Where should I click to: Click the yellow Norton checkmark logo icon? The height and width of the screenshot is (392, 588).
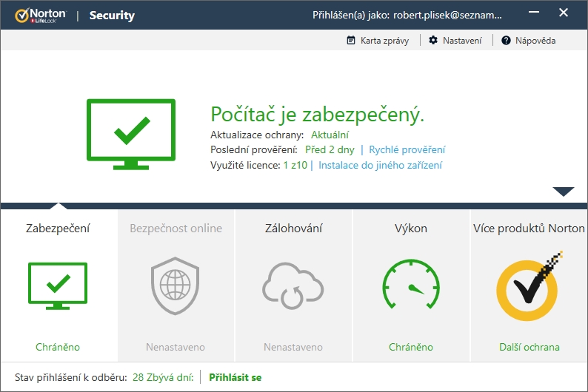528,284
